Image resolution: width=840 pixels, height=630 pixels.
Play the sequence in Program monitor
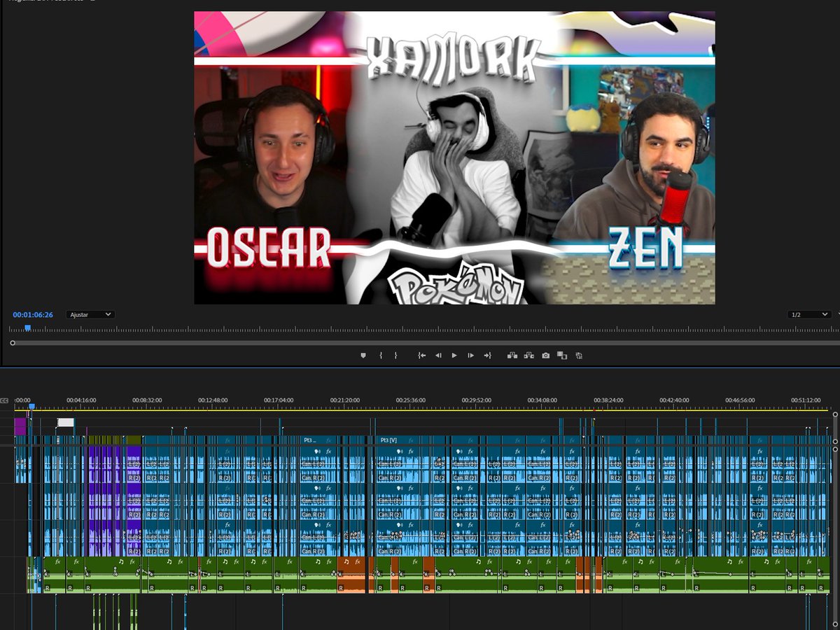(454, 356)
